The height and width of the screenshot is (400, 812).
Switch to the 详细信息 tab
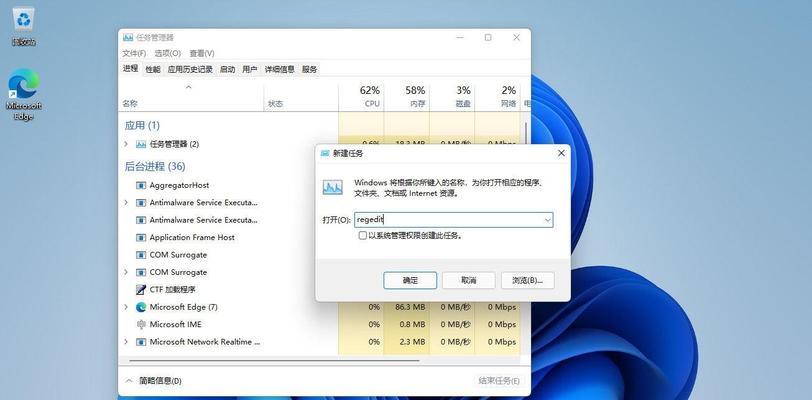coord(280,69)
